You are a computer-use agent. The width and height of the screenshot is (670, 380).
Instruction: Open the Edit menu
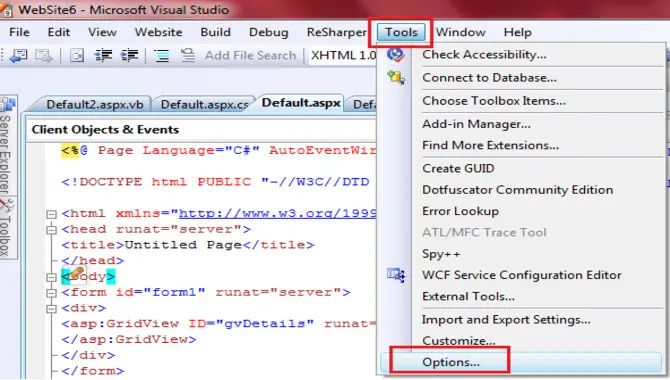pos(59,32)
